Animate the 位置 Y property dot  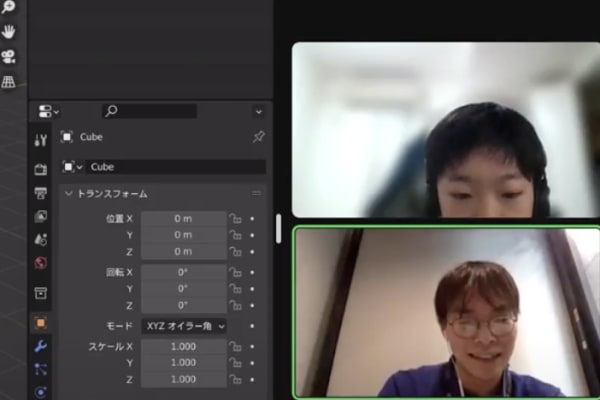click(252, 235)
